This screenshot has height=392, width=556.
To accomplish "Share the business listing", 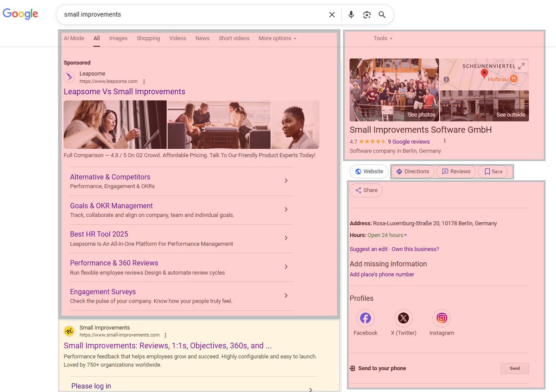I will pyautogui.click(x=366, y=190).
